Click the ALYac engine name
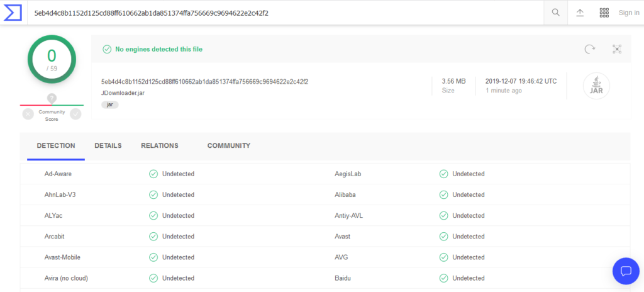Image resolution: width=644 pixels, height=292 pixels. (53, 215)
